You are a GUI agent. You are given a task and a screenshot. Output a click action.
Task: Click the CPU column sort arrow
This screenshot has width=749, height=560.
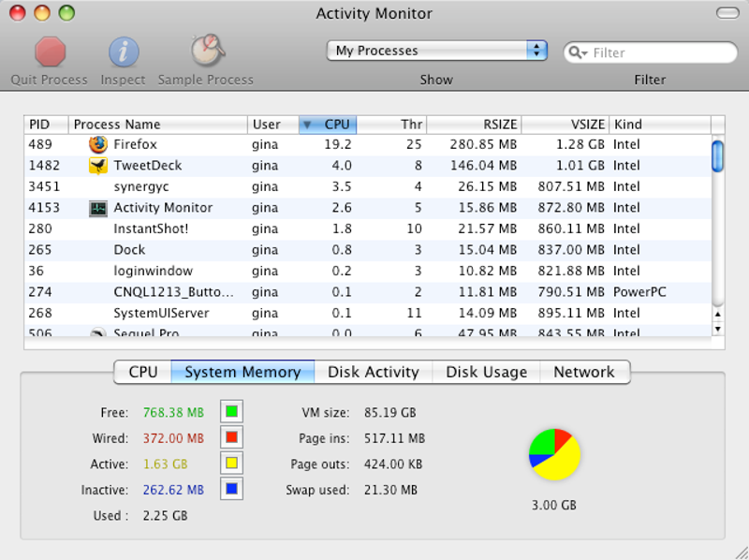pyautogui.click(x=307, y=125)
